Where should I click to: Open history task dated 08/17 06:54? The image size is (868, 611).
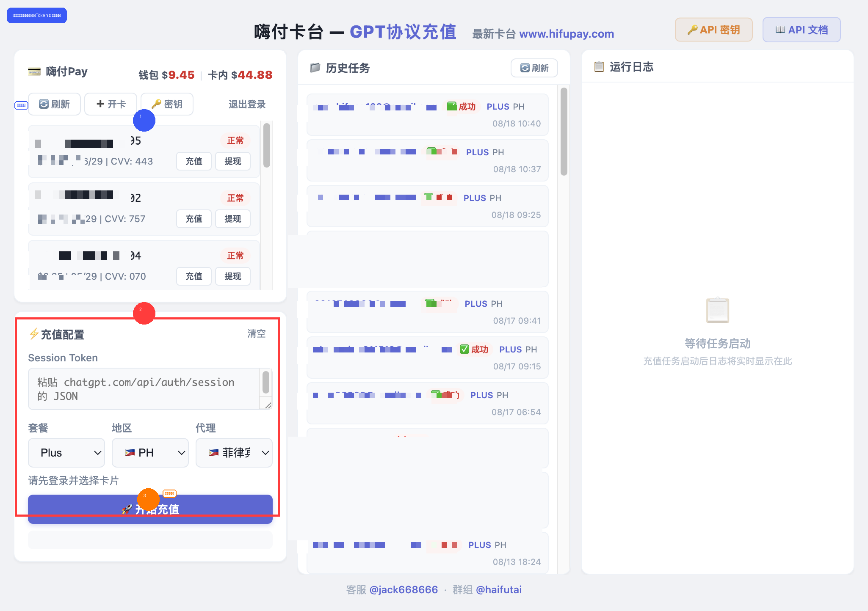click(428, 403)
